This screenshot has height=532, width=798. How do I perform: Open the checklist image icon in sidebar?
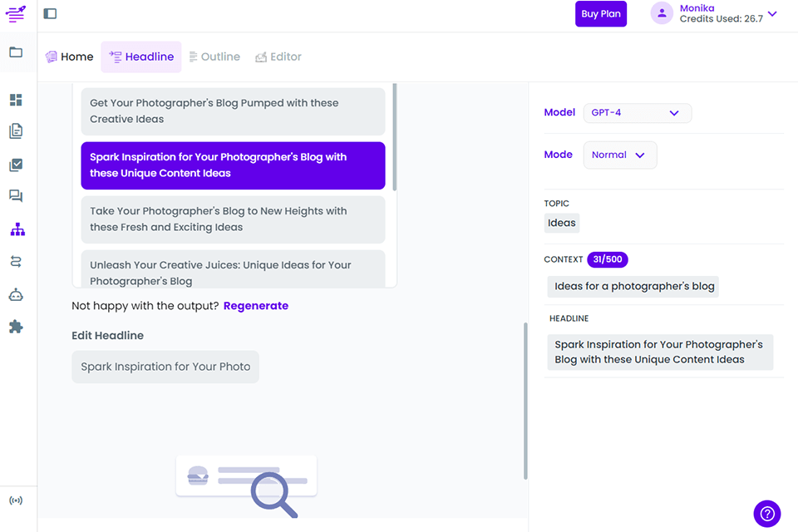click(16, 165)
